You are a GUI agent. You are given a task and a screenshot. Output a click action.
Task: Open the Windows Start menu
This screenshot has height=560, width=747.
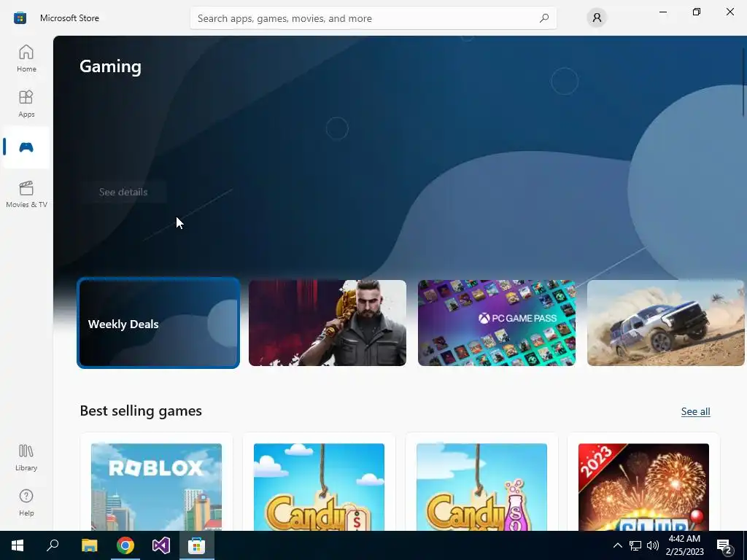tap(18, 545)
